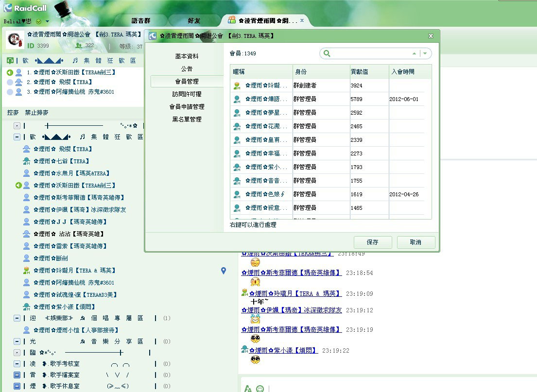Collapse the 娛樂部 個唱專屬區 channel
Image resolution: width=537 pixels, height=392 pixels.
pos(17,318)
